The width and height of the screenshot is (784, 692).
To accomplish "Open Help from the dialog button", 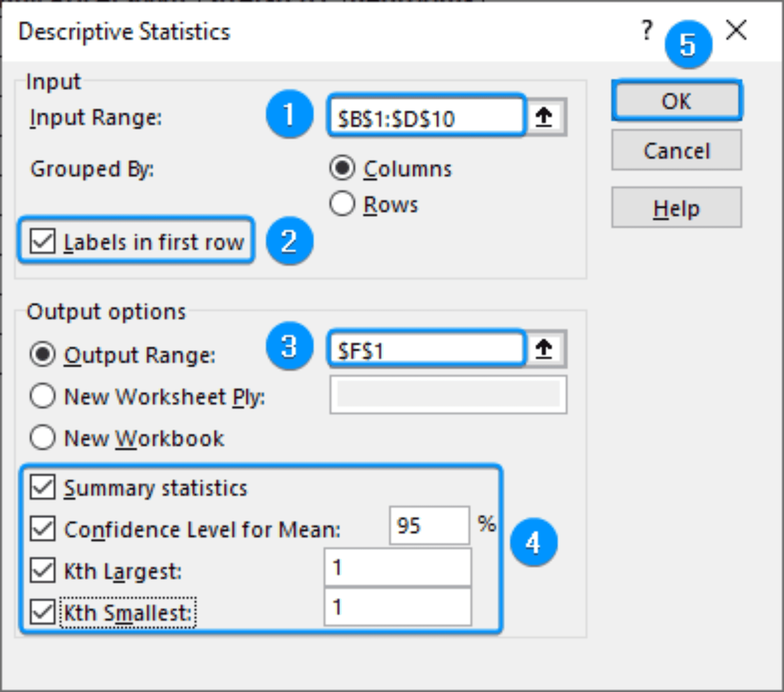I will (676, 208).
